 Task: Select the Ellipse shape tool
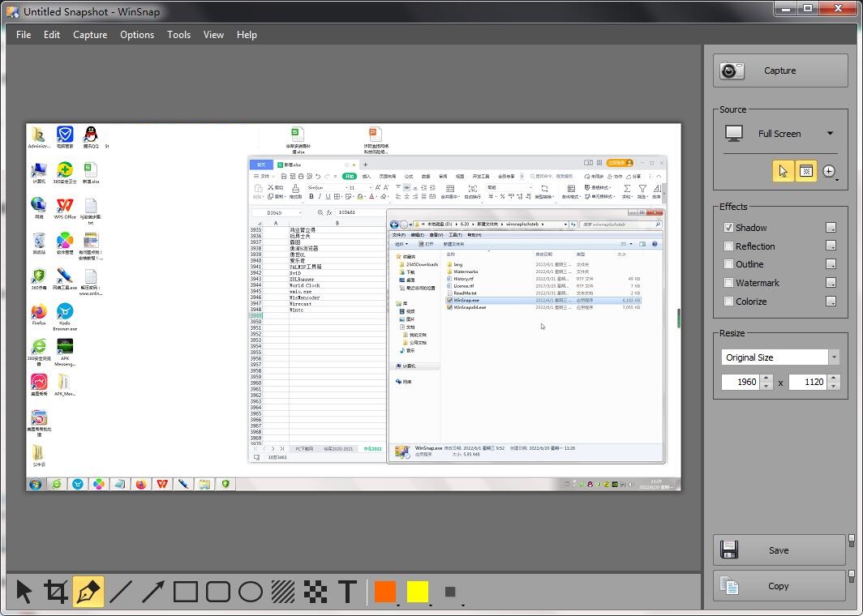coord(250,592)
